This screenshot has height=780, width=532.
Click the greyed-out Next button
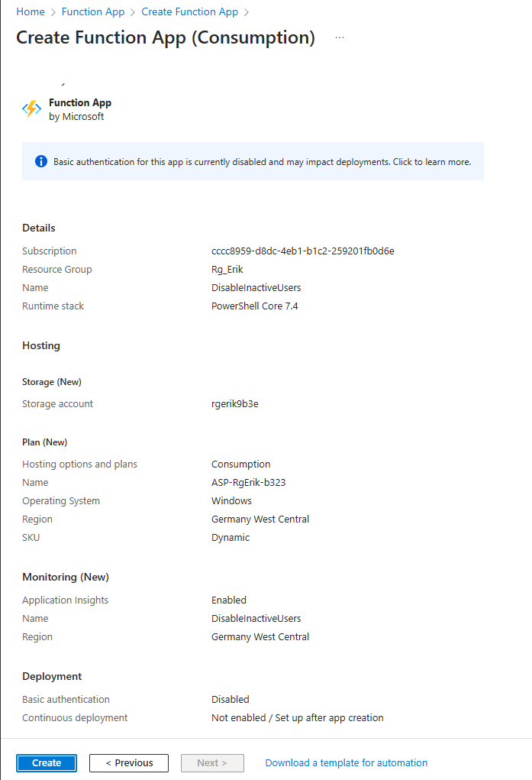(212, 762)
